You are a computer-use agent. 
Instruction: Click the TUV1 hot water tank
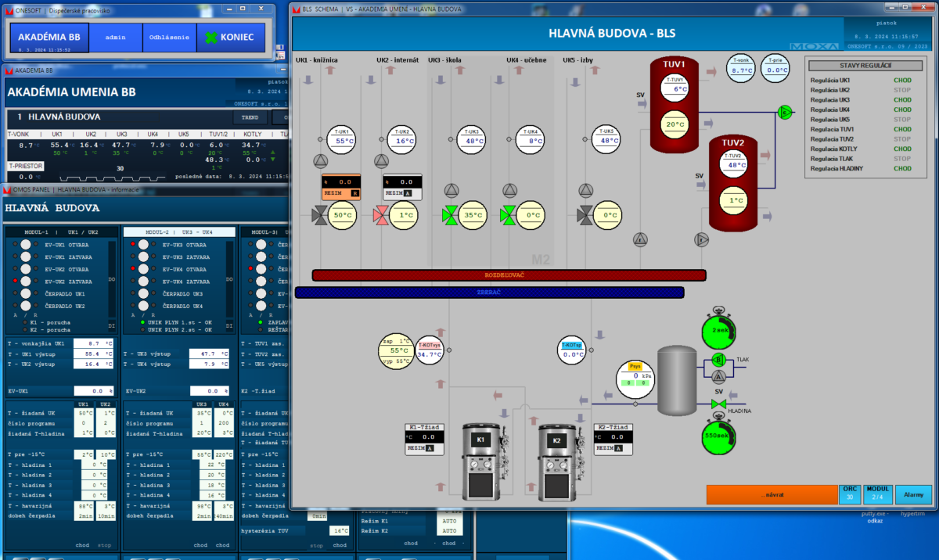[x=674, y=104]
